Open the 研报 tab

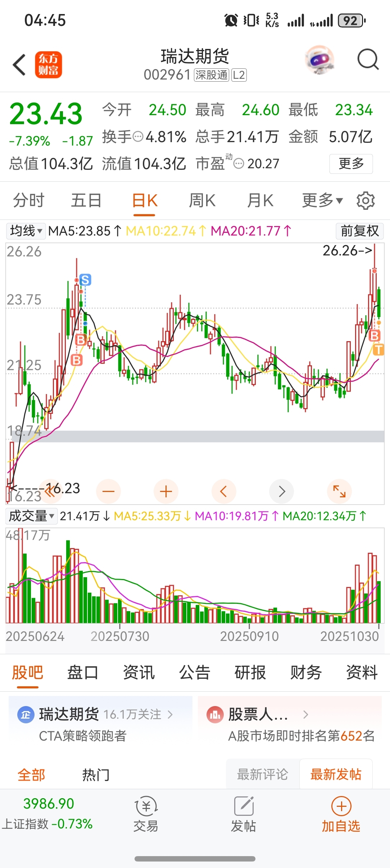250,672
